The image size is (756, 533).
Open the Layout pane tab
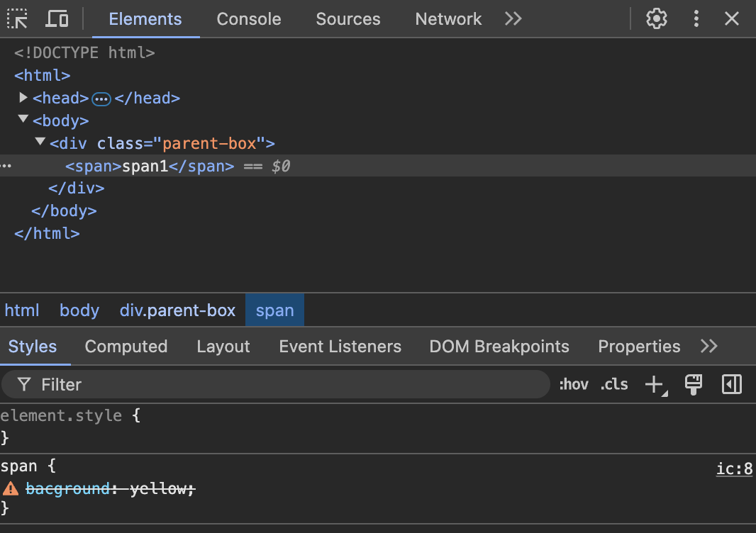[x=223, y=347]
